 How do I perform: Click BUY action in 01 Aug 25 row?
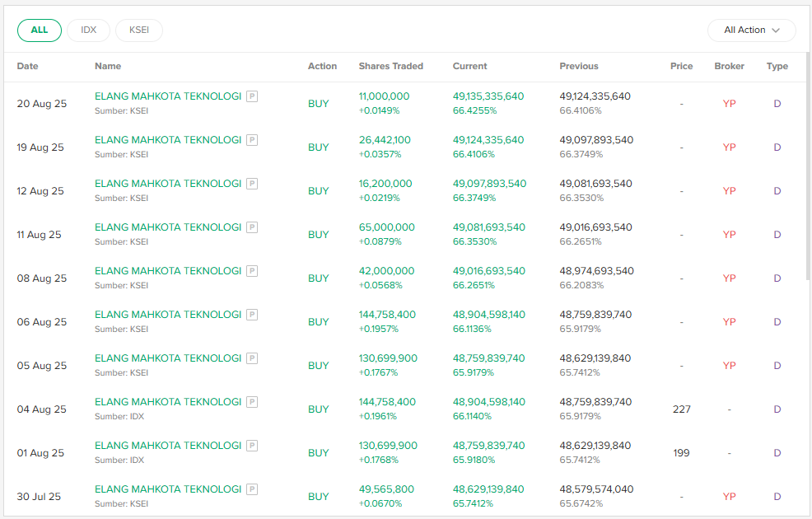click(x=319, y=453)
